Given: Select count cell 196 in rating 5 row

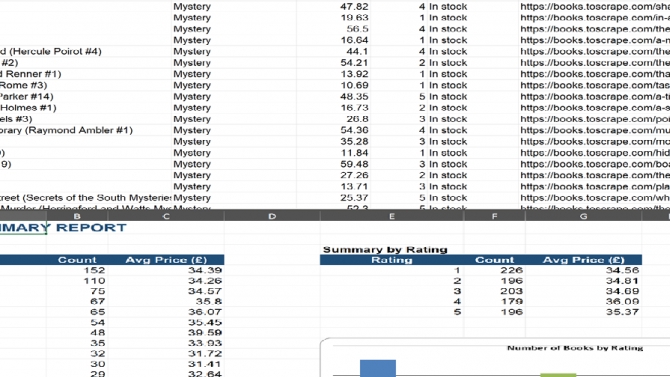Looking at the screenshot, I should point(494,312).
